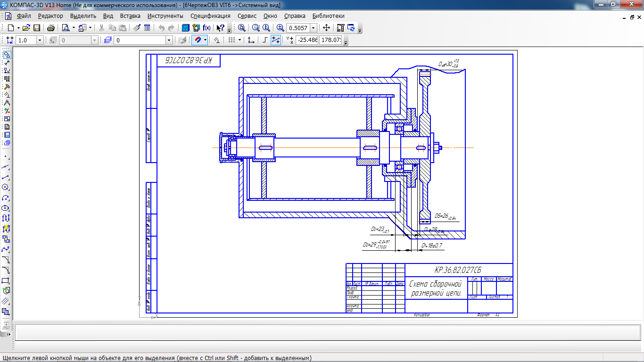
Task: Open Editing hammer icon in left toolbar
Action: [x=7, y=87]
